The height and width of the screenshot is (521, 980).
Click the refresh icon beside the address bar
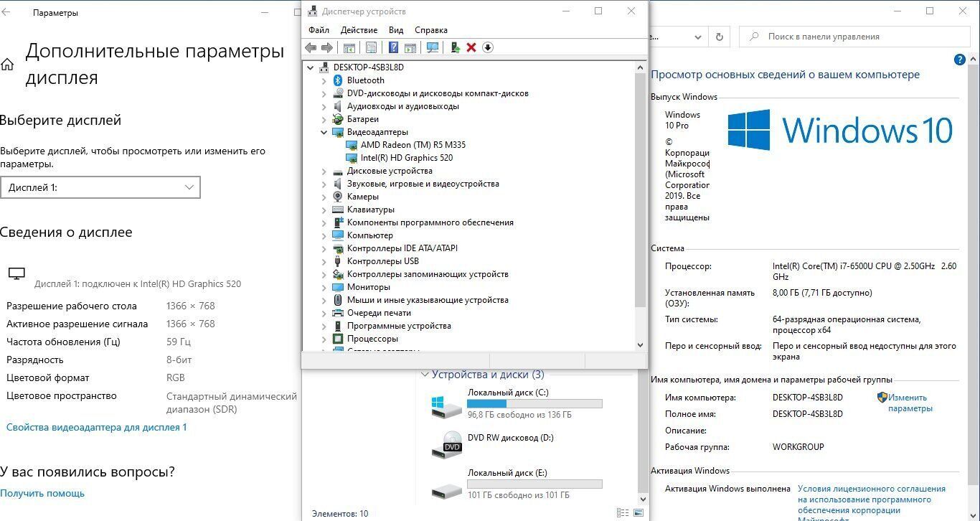(x=719, y=37)
